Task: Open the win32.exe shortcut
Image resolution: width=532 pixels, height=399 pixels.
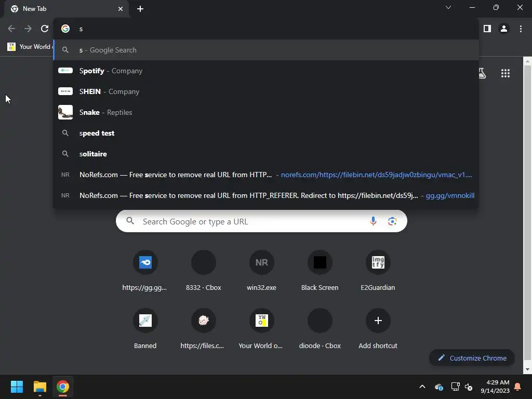Action: [x=262, y=271]
